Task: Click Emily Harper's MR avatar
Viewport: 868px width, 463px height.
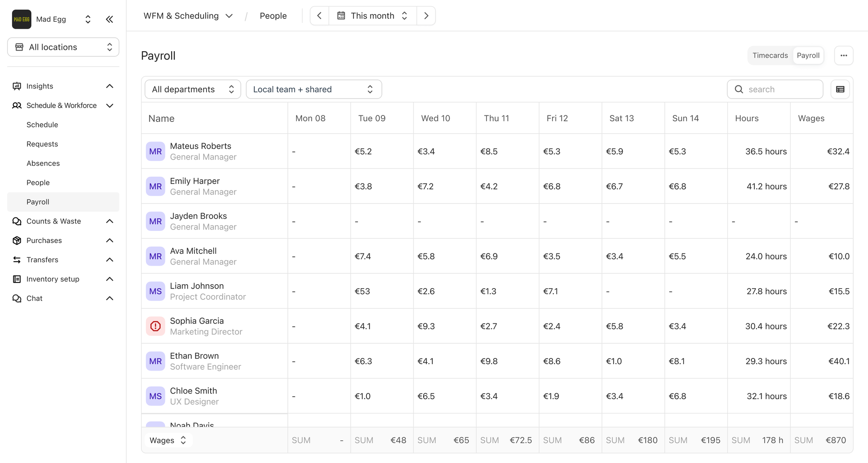Action: point(155,186)
